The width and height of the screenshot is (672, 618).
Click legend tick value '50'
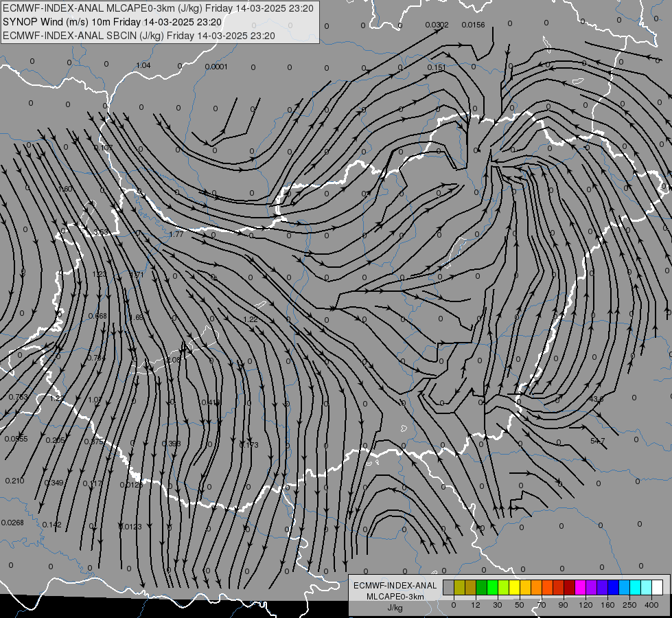(520, 605)
